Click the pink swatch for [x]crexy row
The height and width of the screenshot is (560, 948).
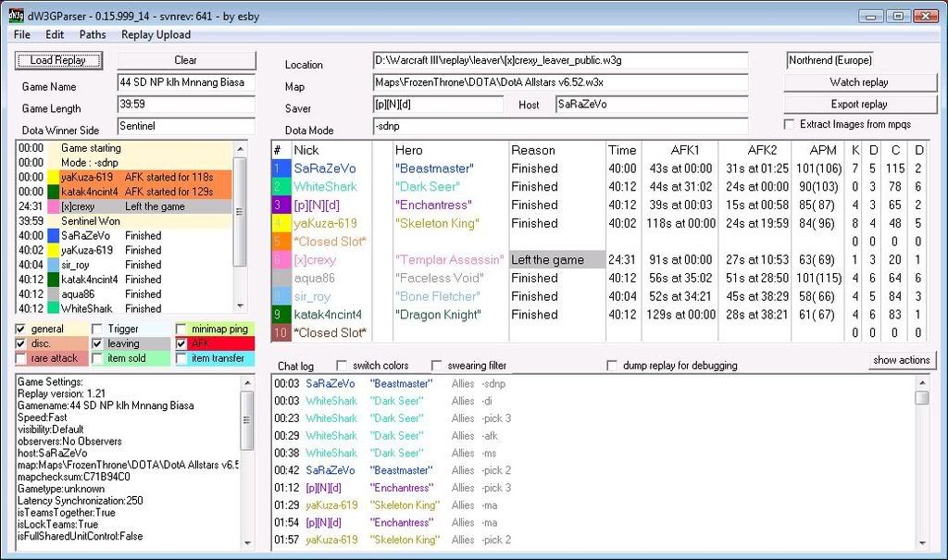click(281, 260)
